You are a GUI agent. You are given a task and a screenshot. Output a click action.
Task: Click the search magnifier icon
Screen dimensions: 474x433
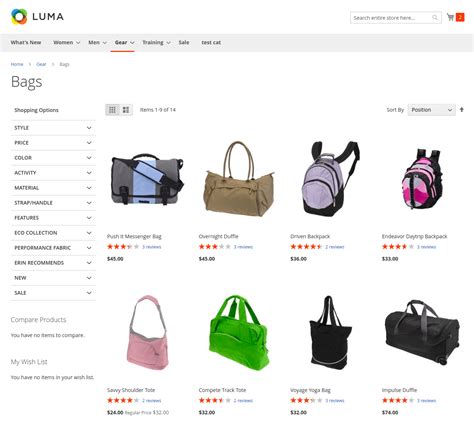(x=435, y=18)
